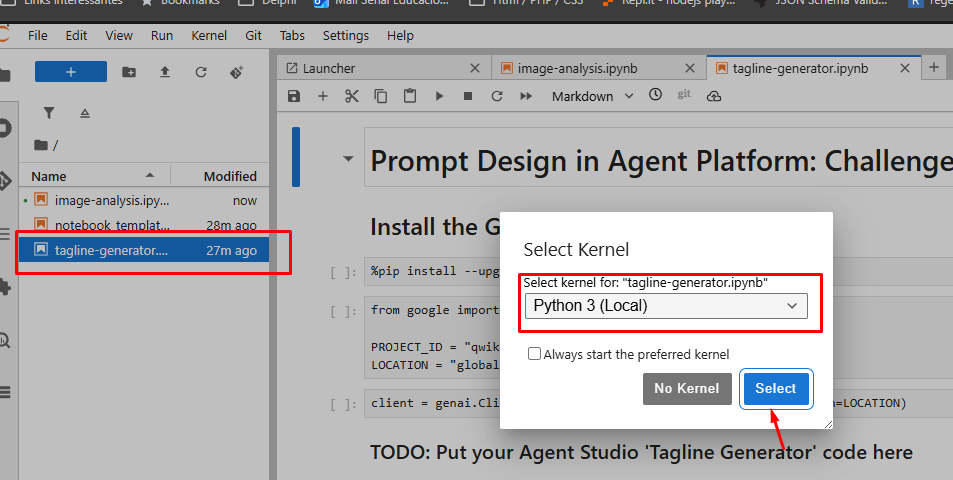The image size is (953, 480).
Task: Copy the selected cell
Action: (380, 96)
